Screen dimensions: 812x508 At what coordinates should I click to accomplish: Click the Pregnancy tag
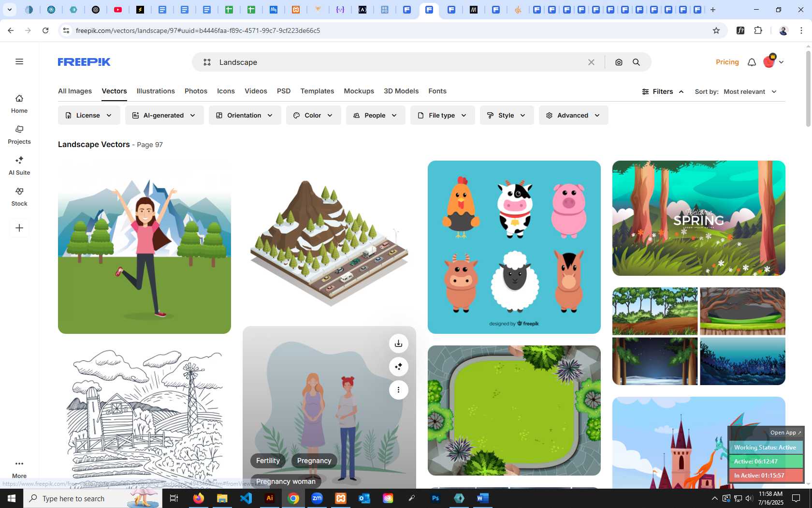(x=314, y=461)
